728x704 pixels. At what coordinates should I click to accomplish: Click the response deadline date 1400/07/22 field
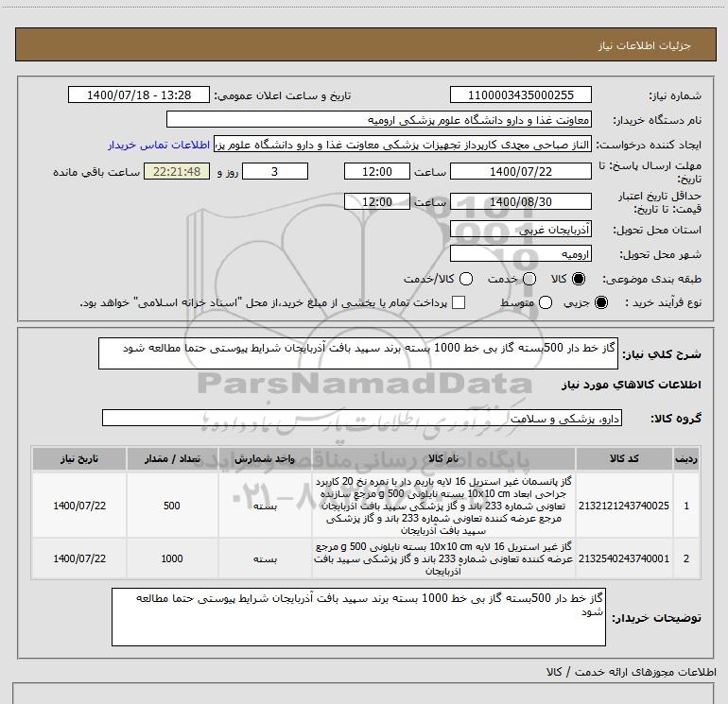pos(520,172)
